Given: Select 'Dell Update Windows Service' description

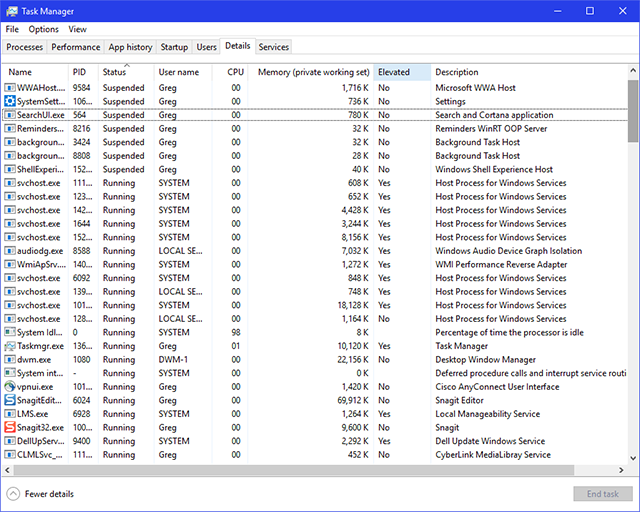Looking at the screenshot, I should tap(490, 441).
